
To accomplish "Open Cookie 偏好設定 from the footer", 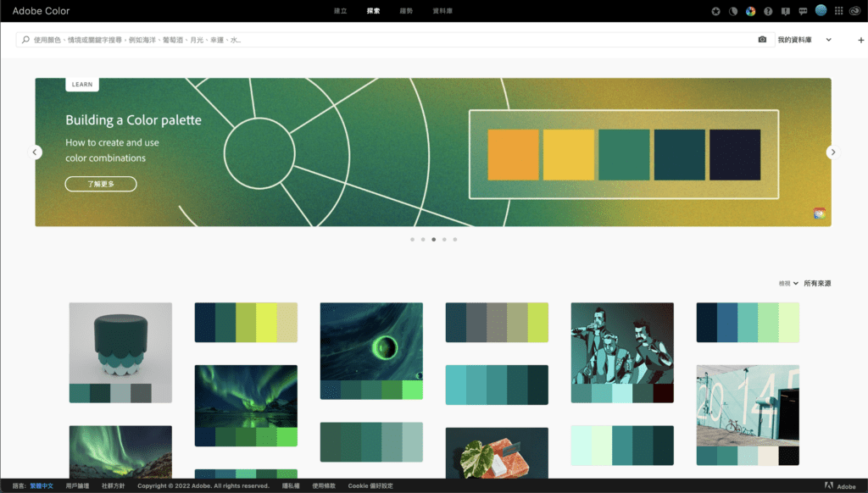I will tap(370, 485).
